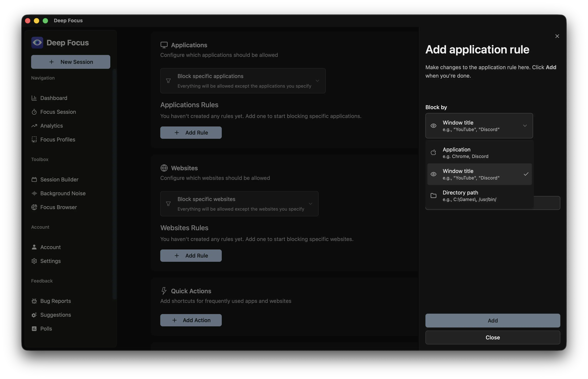588x379 pixels.
Task: Click the Polls chart icon
Action: (34, 328)
